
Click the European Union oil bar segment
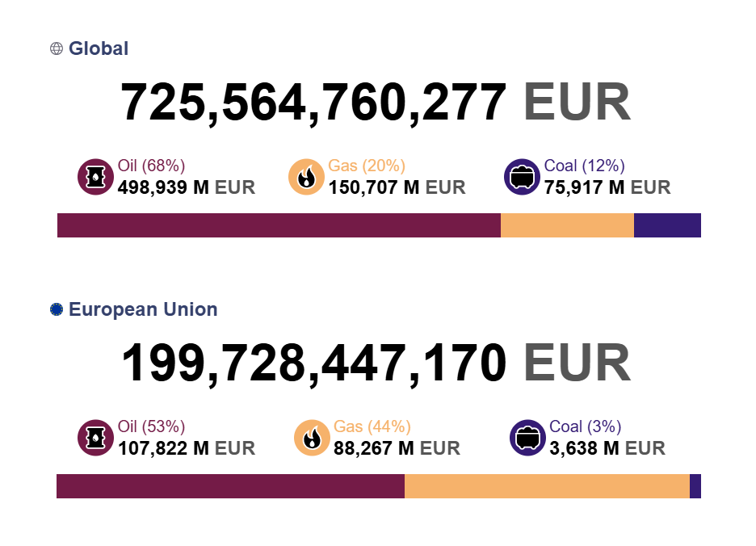(230, 486)
